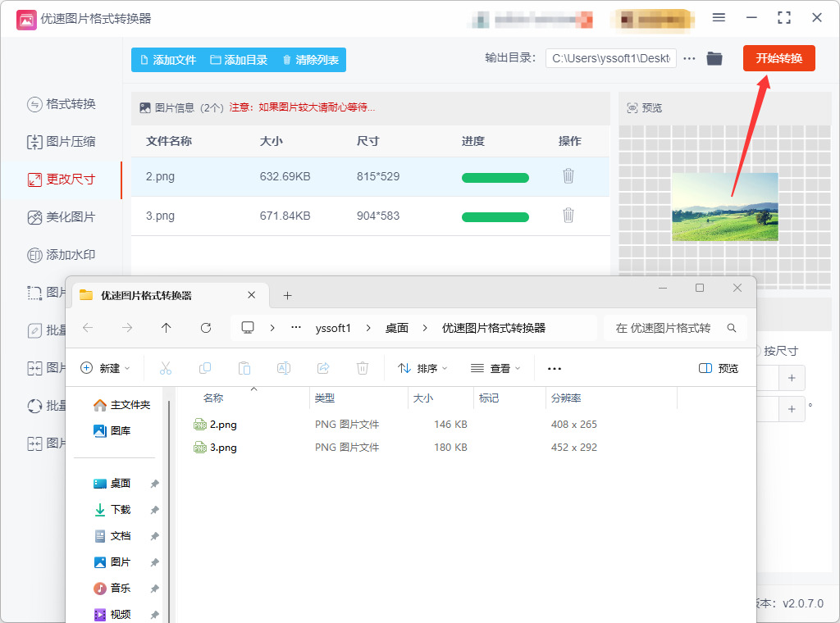Refresh the File Explorer folder view
Image resolution: width=840 pixels, height=623 pixels.
click(x=206, y=328)
